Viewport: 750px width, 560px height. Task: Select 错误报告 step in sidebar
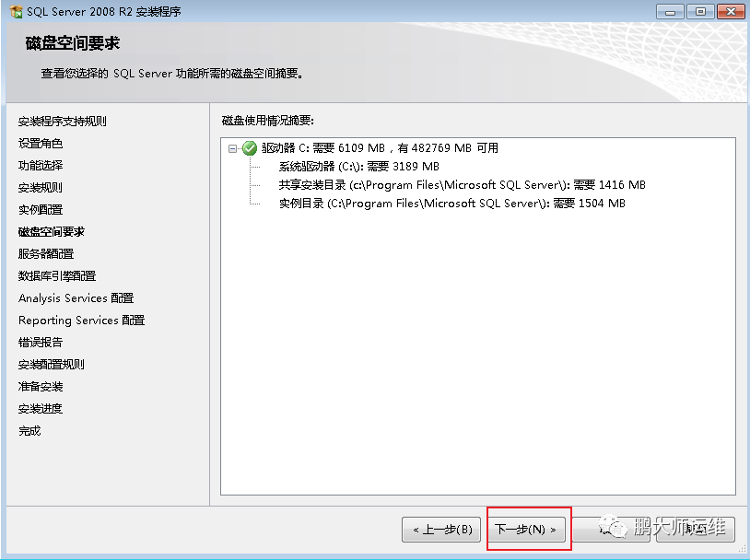[41, 343]
